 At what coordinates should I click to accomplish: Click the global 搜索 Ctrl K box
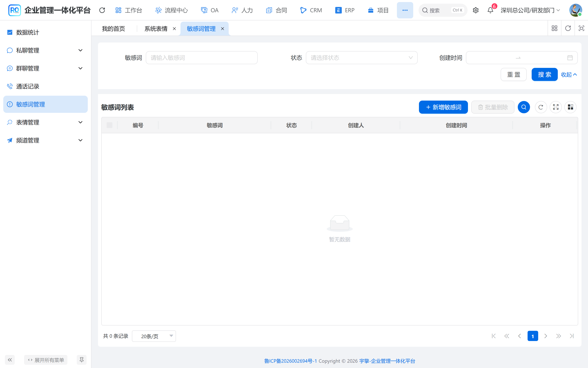coord(443,10)
